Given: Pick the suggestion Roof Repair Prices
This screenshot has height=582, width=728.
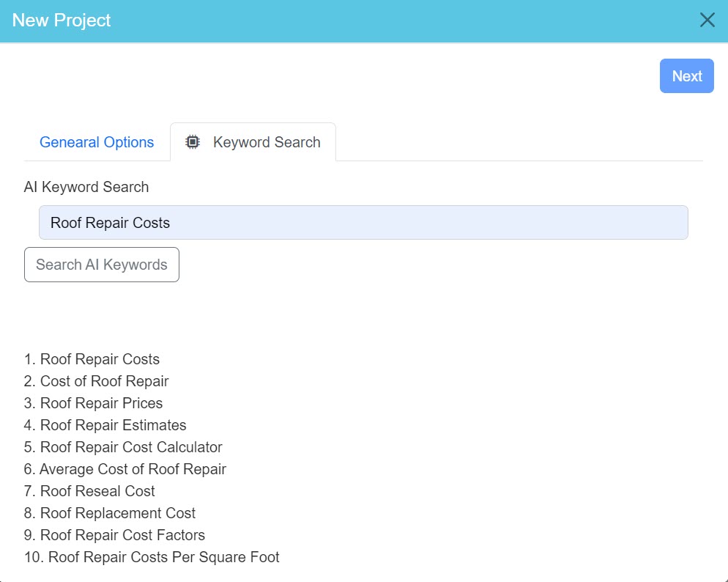Looking at the screenshot, I should tap(102, 403).
